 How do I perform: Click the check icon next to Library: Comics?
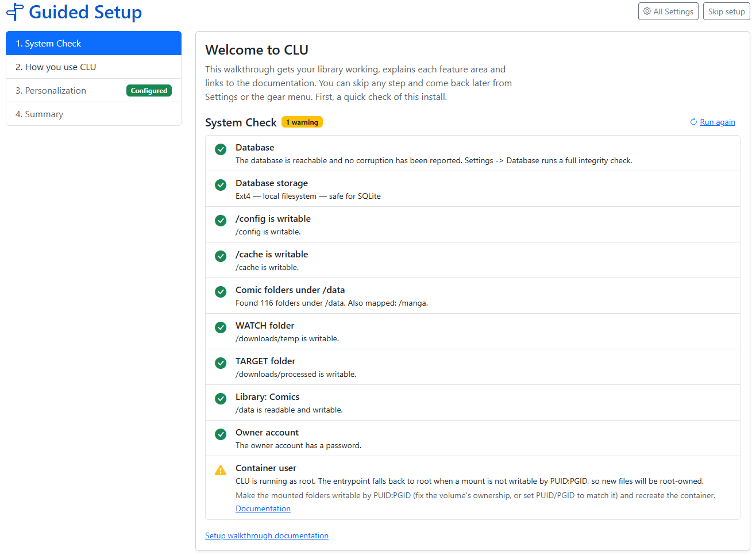221,399
